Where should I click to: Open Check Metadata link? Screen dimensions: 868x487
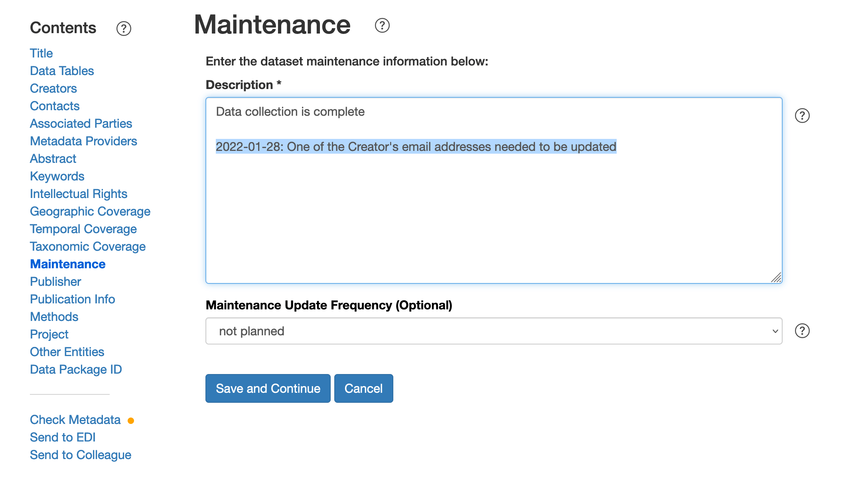pos(75,420)
